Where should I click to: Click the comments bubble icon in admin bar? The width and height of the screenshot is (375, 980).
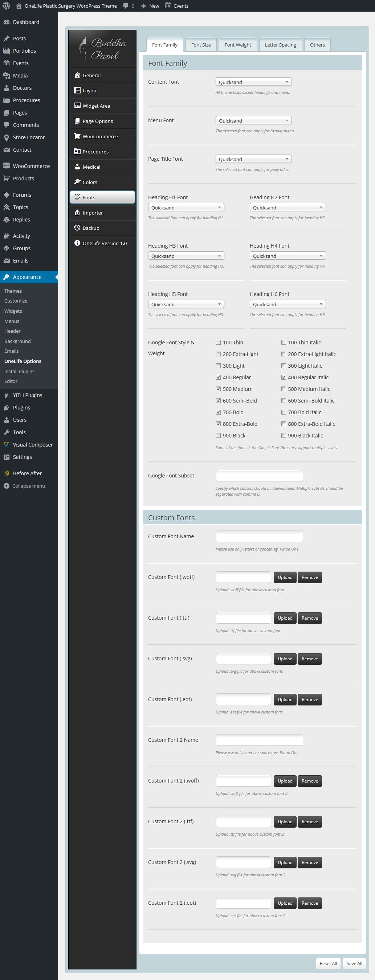(126, 6)
